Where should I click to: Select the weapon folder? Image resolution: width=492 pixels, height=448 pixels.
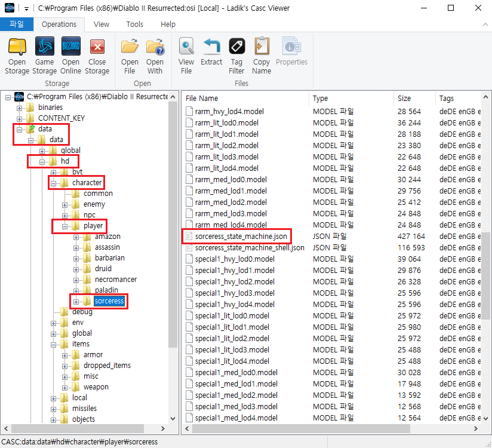point(96,387)
